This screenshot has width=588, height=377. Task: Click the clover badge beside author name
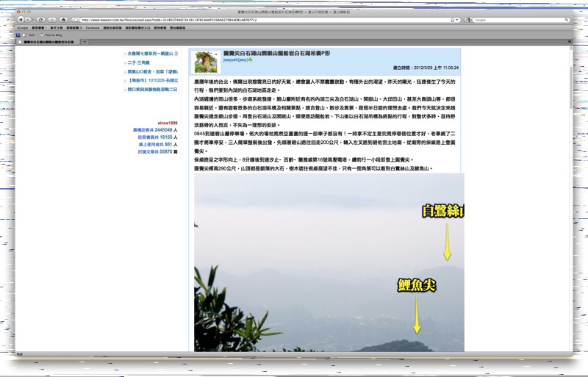pos(250,60)
